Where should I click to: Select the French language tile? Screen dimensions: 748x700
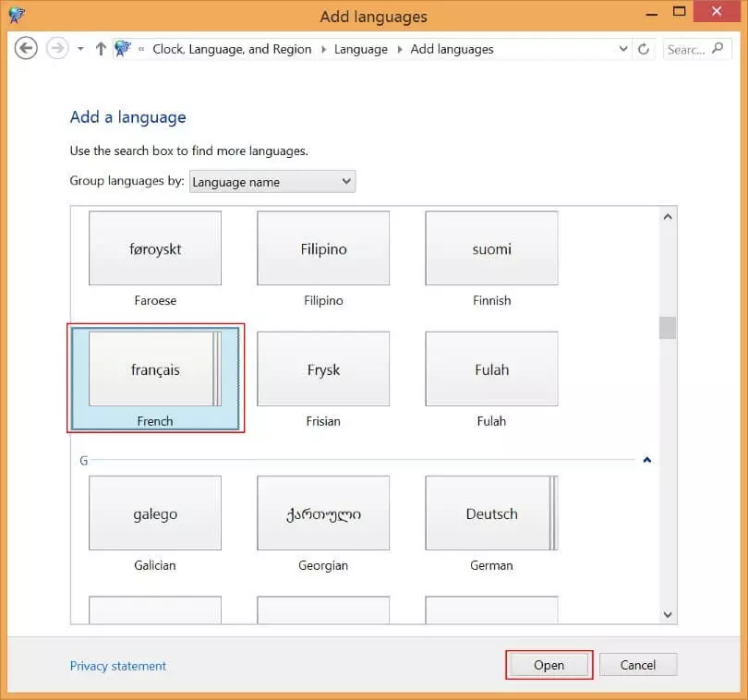(x=155, y=377)
